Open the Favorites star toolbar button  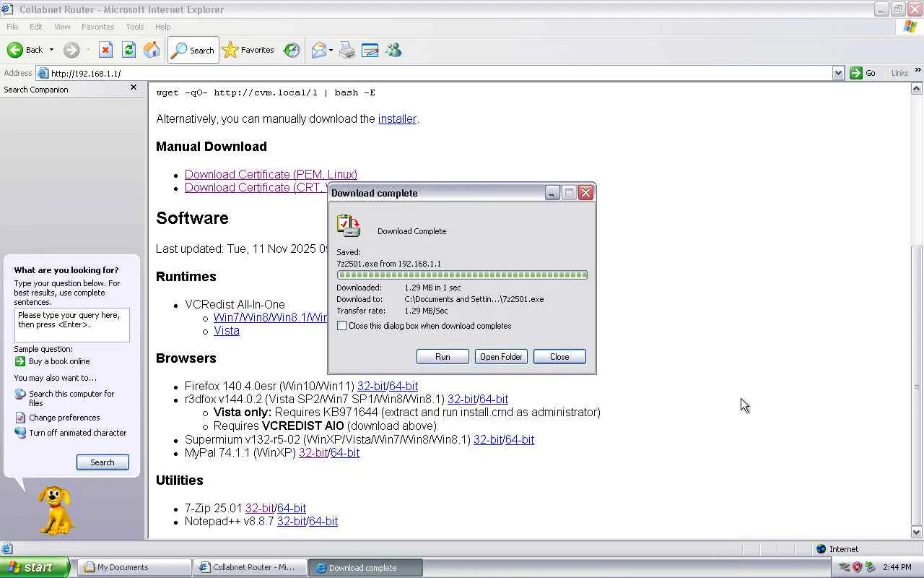pos(248,50)
